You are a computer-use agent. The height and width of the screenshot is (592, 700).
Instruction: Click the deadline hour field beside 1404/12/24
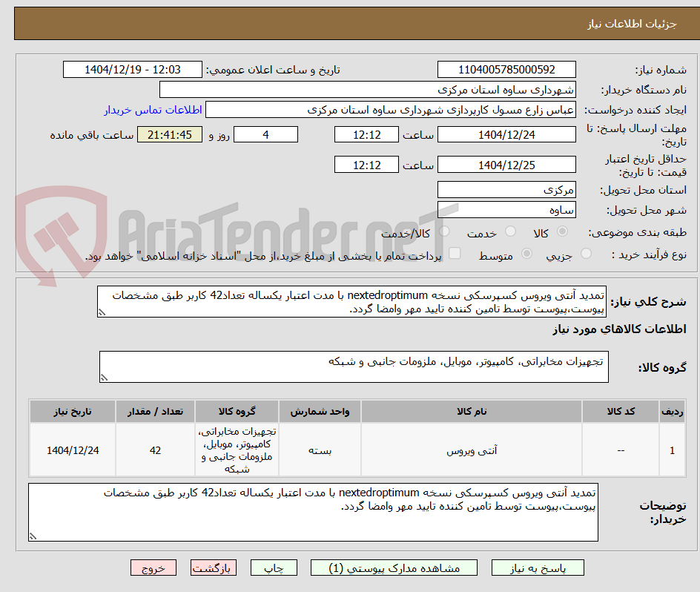pyautogui.click(x=366, y=134)
